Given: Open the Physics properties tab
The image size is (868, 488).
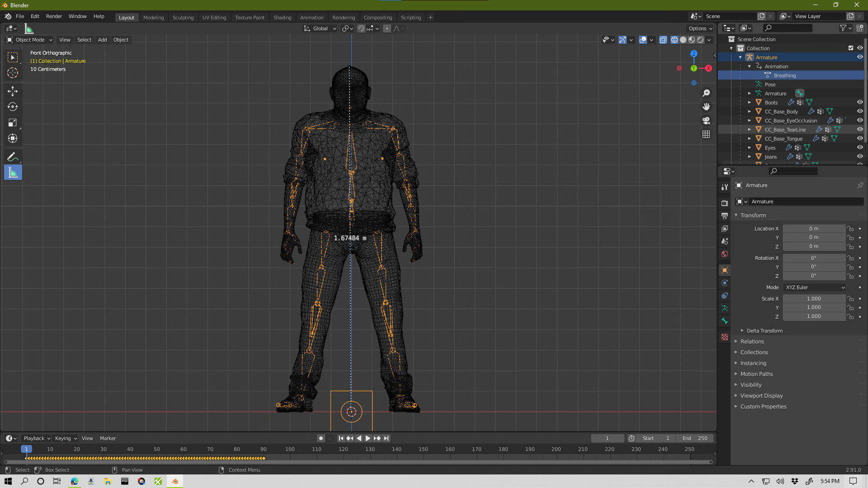Looking at the screenshot, I should (x=725, y=283).
